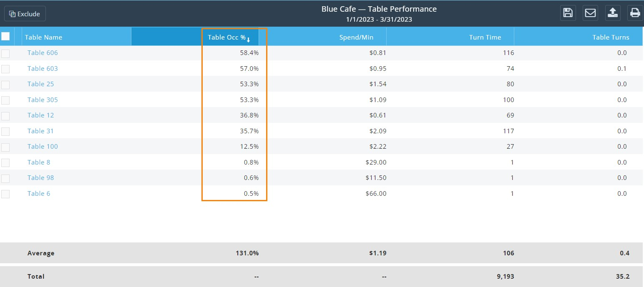Viewport: 644px width, 287px height.
Task: Click the Exclude button
Action: point(25,14)
